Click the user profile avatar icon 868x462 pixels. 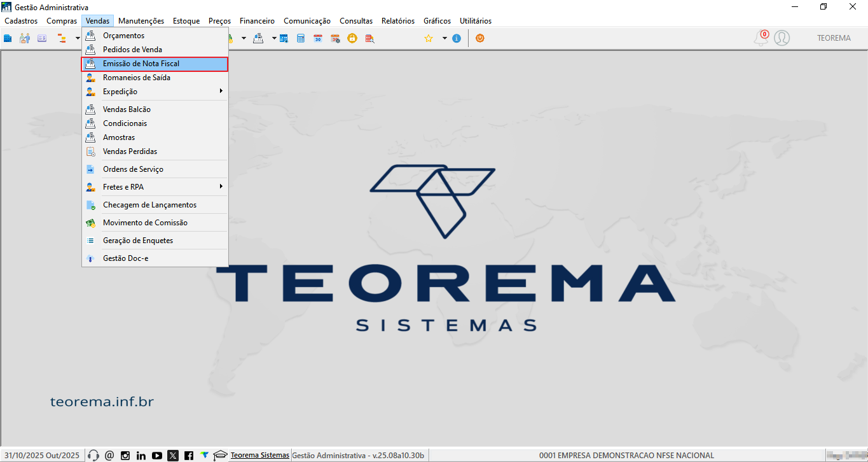[x=782, y=38]
